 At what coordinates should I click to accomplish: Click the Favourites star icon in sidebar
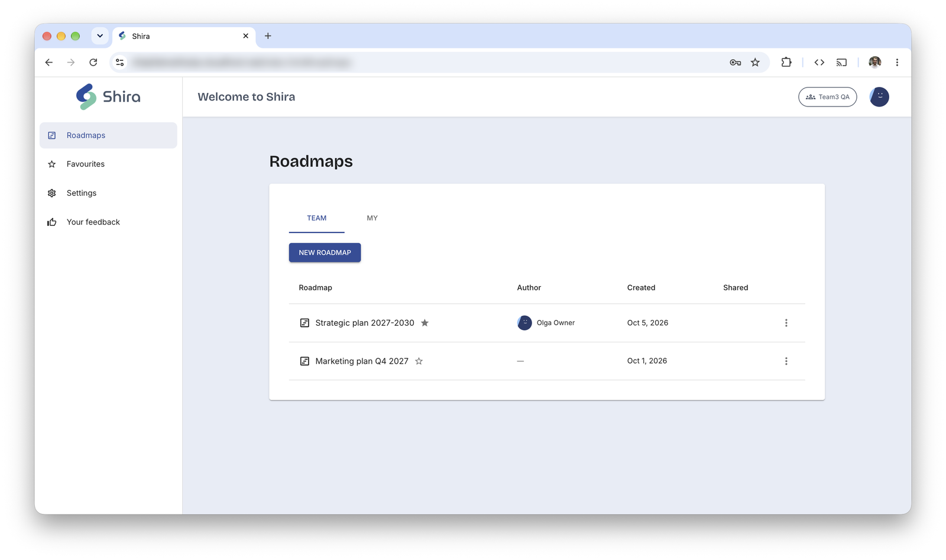[52, 164]
